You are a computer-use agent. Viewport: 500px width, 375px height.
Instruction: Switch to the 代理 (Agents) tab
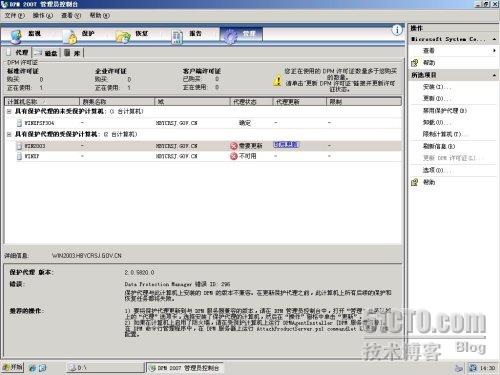coord(18,52)
